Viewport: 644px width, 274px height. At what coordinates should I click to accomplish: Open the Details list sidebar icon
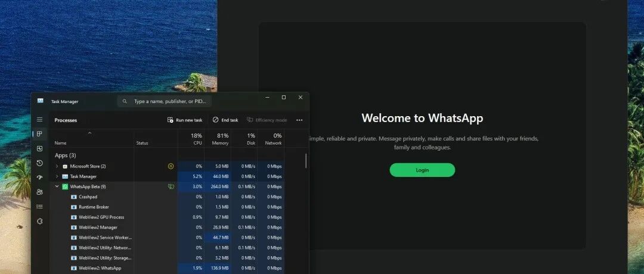(x=39, y=206)
